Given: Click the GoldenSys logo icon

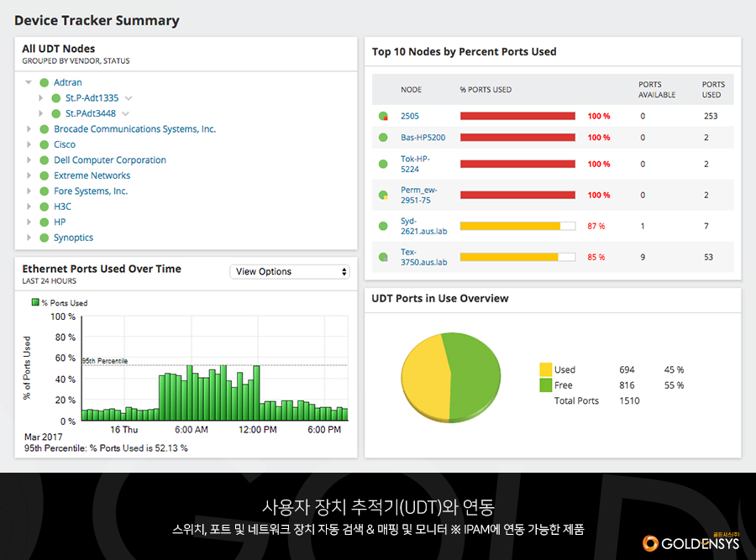Looking at the screenshot, I should point(650,543).
